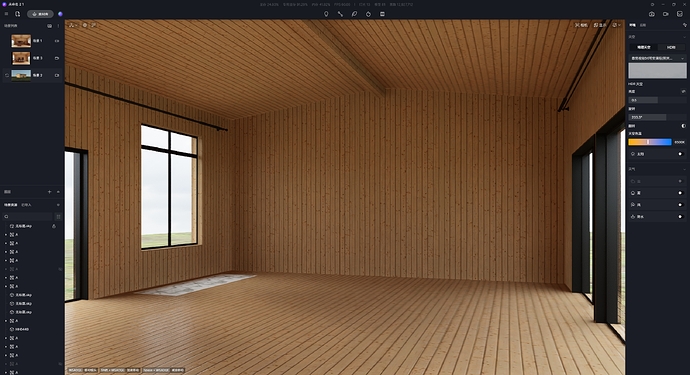This screenshot has width=690, height=375.
Task: Toggle the wind weather switch
Action: click(x=681, y=205)
